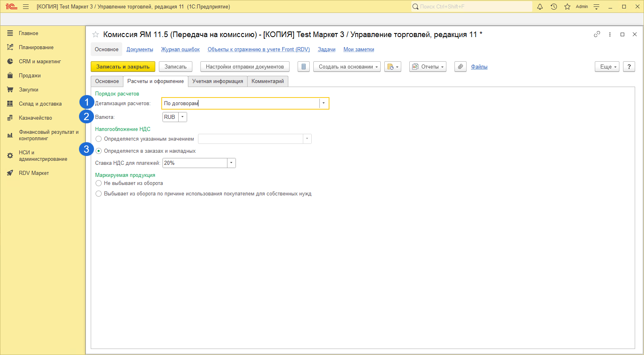Image resolution: width=644 pixels, height=355 pixels.
Task: Open the history clock icon
Action: (554, 6)
